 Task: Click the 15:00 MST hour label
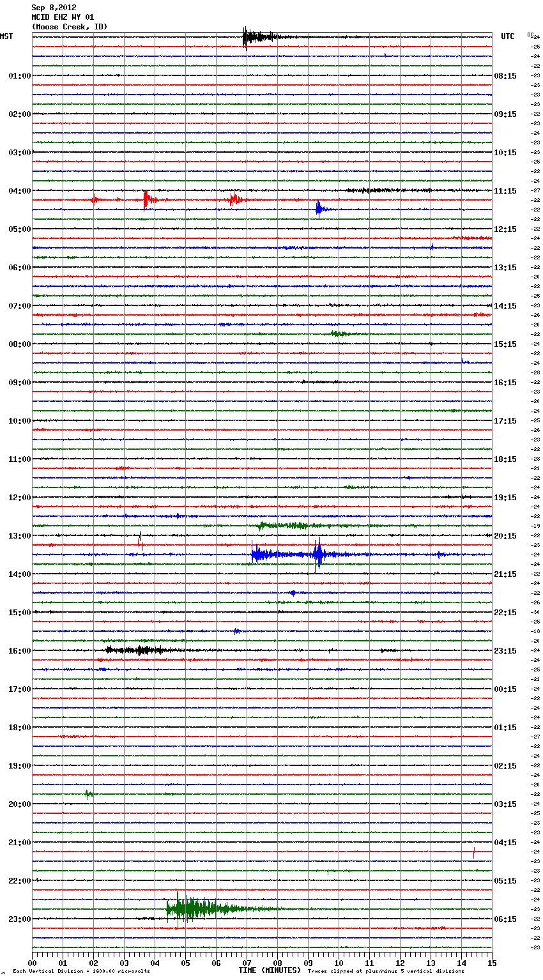pyautogui.click(x=19, y=613)
